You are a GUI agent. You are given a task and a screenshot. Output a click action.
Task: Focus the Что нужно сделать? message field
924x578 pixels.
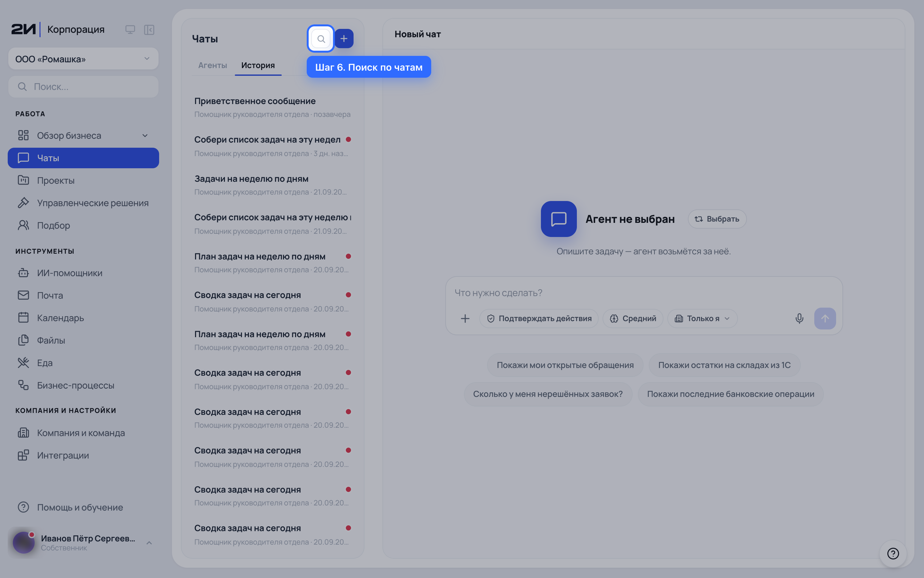pos(644,293)
